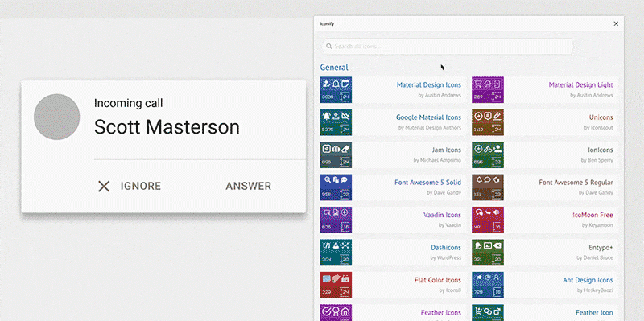Open the Jam Icons set thumbnail
The width and height of the screenshot is (644, 321).
(336, 154)
